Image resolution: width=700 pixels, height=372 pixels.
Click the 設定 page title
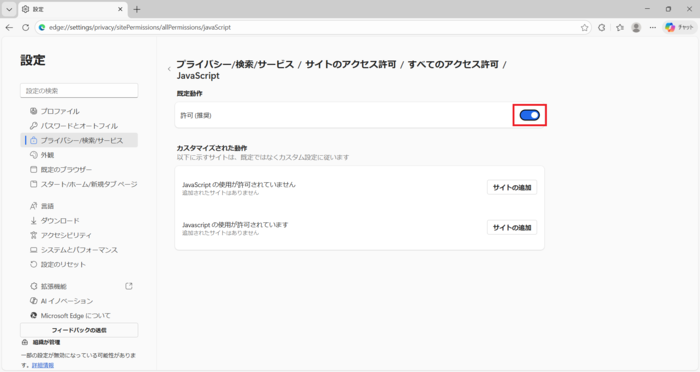tap(33, 60)
